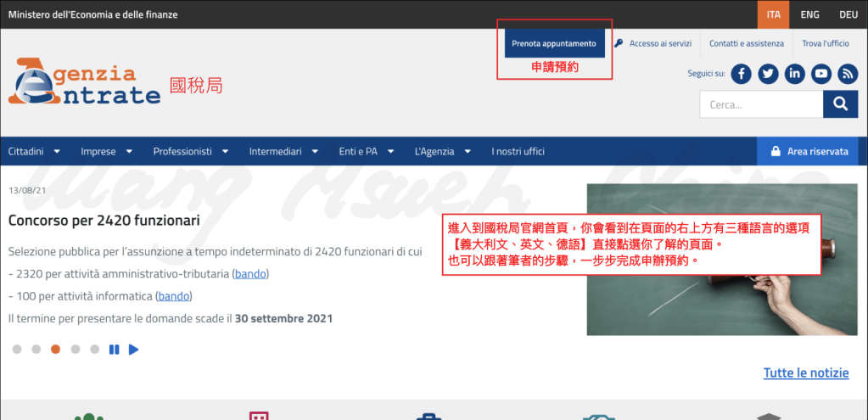Screen dimensions: 868x420
Task: Click the magnifying glass search button
Action: (x=840, y=104)
